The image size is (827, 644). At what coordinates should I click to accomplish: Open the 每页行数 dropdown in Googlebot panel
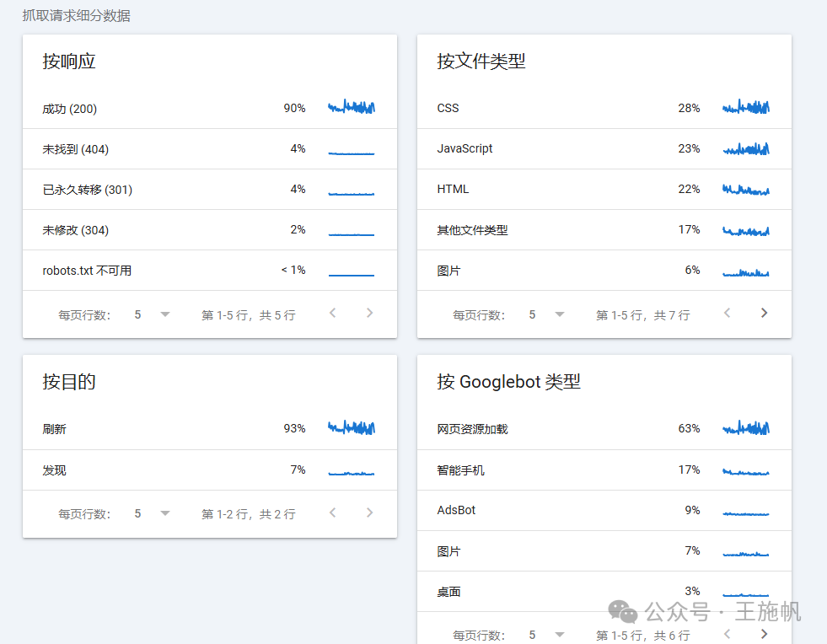[559, 634]
